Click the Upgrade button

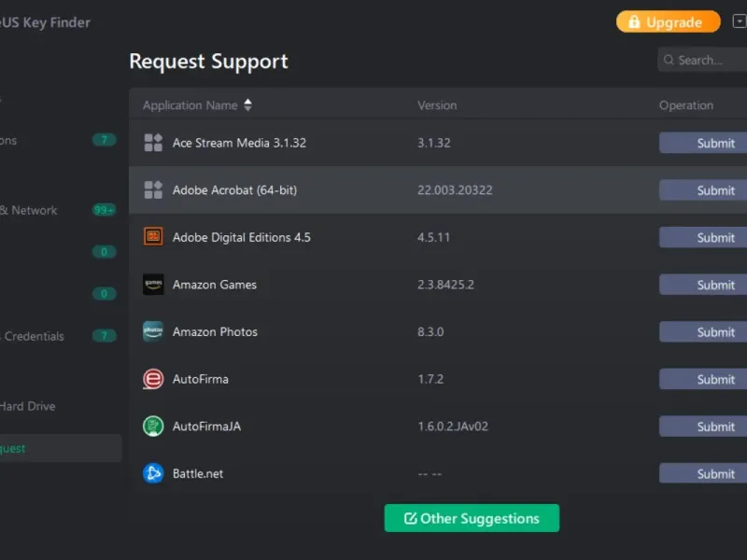point(669,22)
